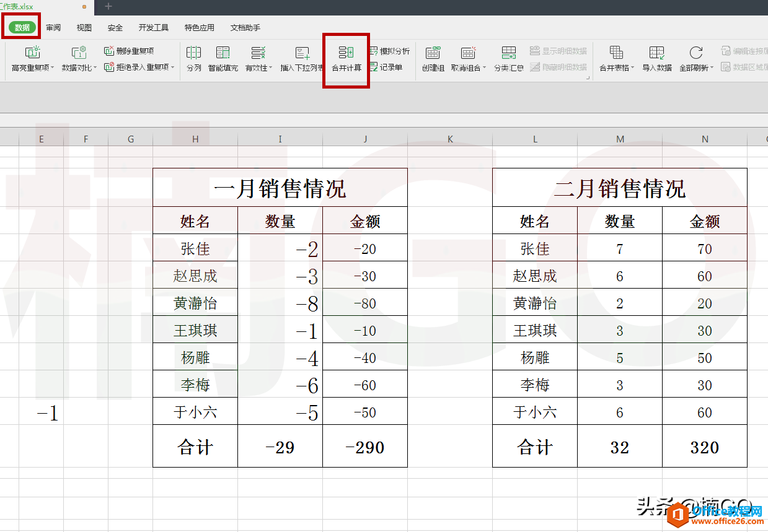Click 合计 label in February table
This screenshot has width=768, height=532.
(x=535, y=446)
